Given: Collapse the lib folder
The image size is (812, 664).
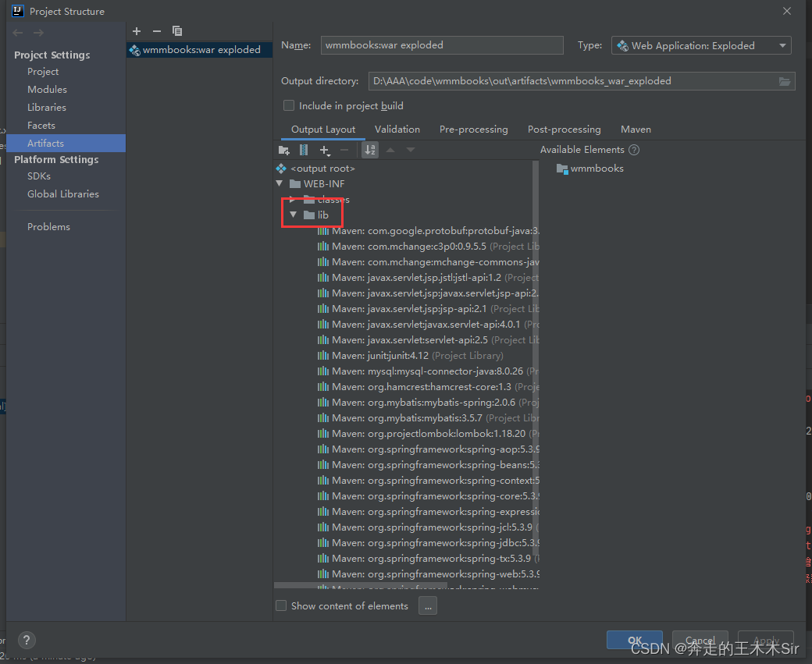Looking at the screenshot, I should point(293,215).
